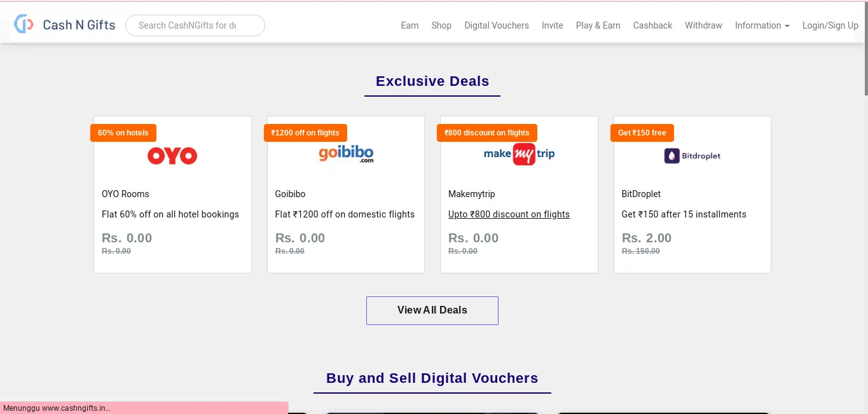Open the OYO logo image
This screenshot has height=414, width=868.
click(x=172, y=156)
